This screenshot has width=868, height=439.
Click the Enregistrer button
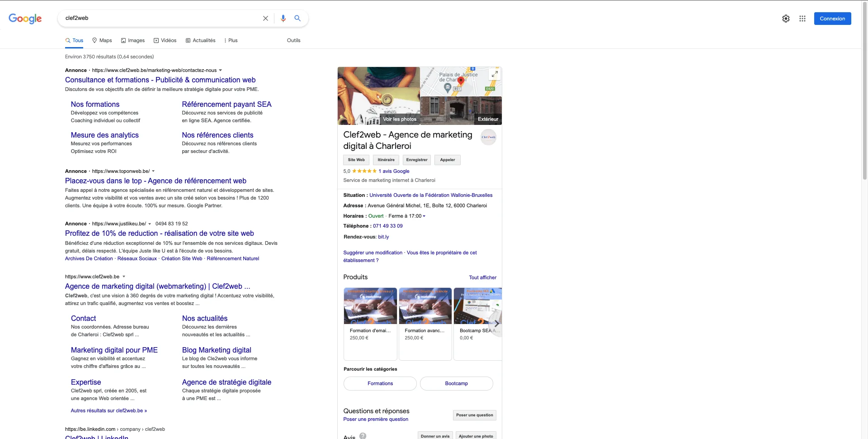point(416,160)
